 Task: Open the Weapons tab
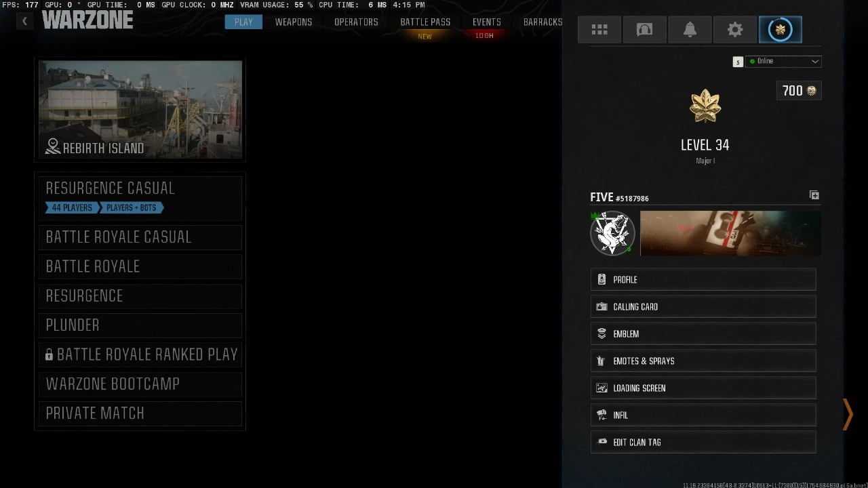(x=294, y=22)
